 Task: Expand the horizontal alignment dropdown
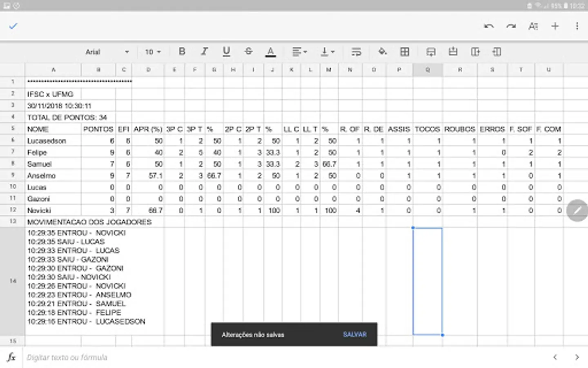299,52
